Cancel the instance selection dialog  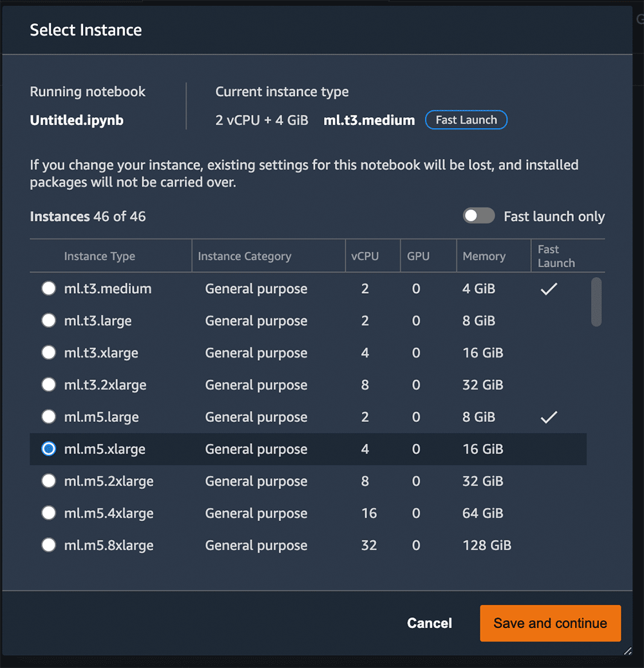(430, 623)
